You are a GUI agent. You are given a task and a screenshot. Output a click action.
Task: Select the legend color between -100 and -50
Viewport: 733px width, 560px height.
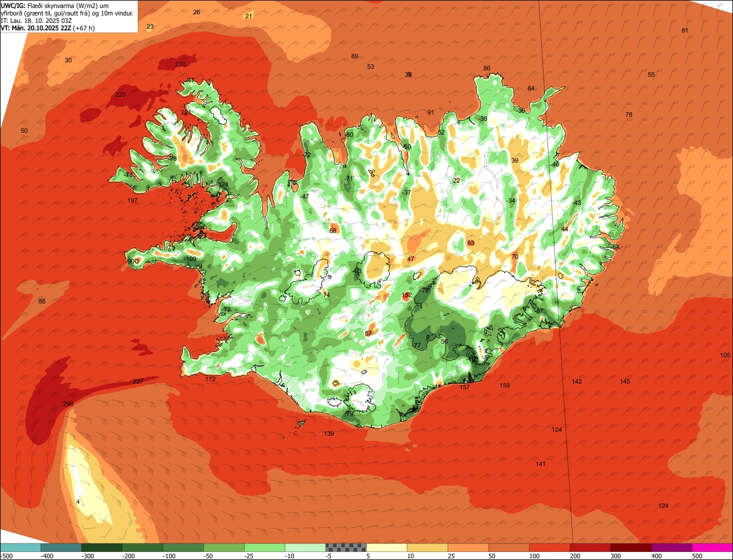click(x=184, y=547)
